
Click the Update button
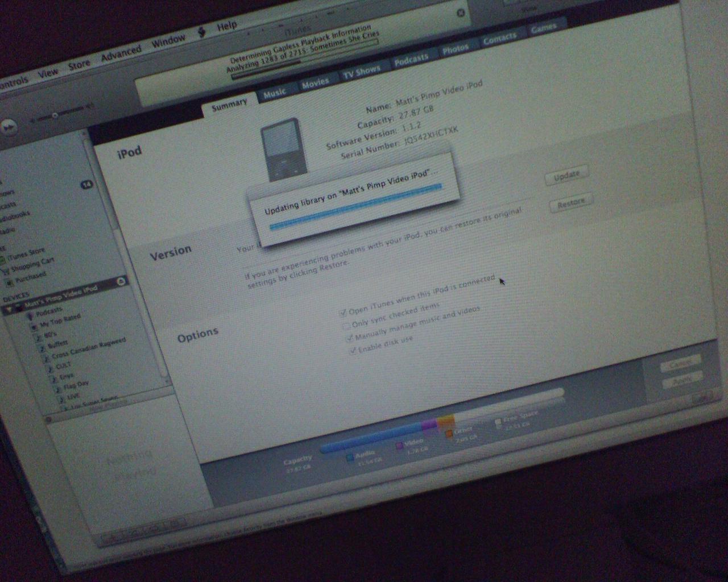pyautogui.click(x=566, y=175)
